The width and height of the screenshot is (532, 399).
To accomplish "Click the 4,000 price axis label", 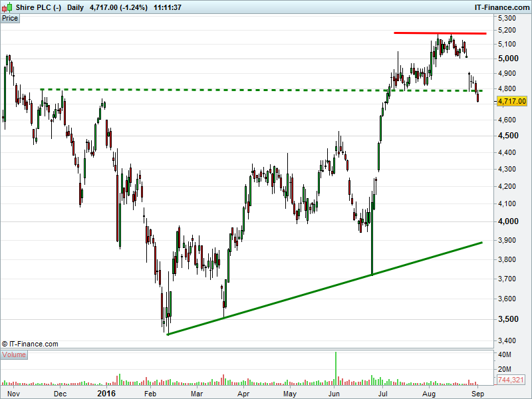I will point(508,221).
